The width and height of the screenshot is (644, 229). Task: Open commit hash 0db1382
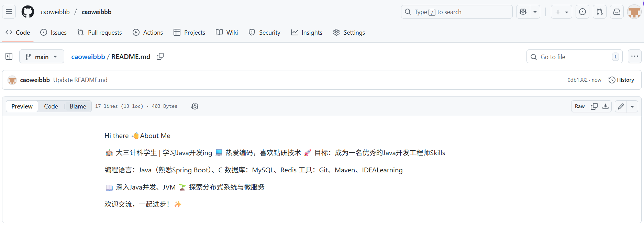(577, 80)
